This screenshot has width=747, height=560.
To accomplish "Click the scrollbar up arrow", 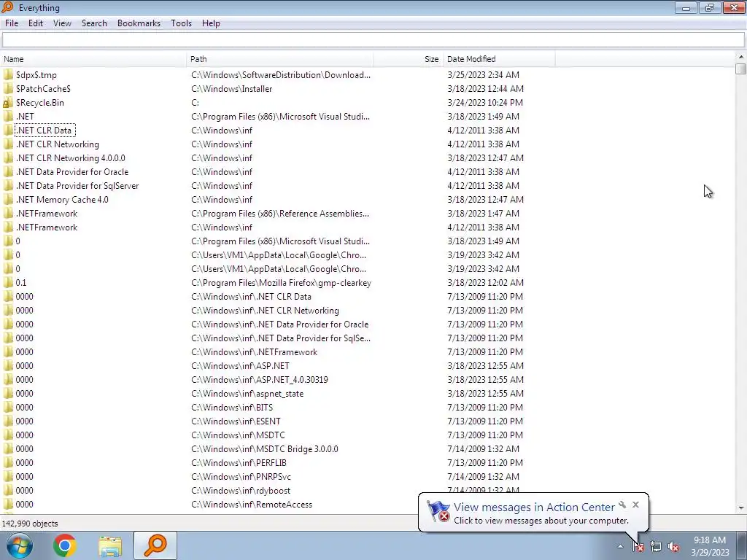I will [740, 57].
